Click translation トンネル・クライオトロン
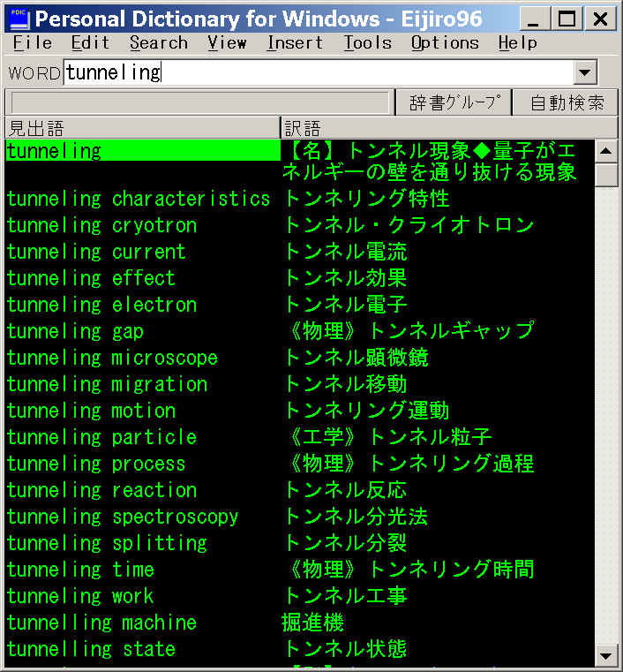Viewport: 623px width, 672px height. point(409,225)
